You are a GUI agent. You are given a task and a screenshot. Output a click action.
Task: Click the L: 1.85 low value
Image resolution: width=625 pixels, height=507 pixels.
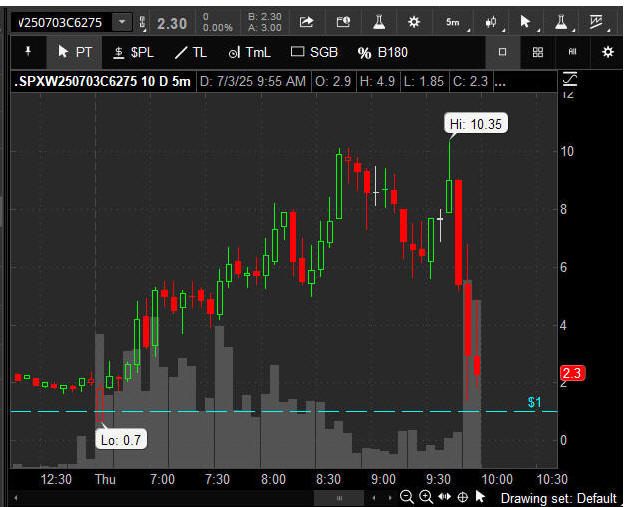(423, 81)
